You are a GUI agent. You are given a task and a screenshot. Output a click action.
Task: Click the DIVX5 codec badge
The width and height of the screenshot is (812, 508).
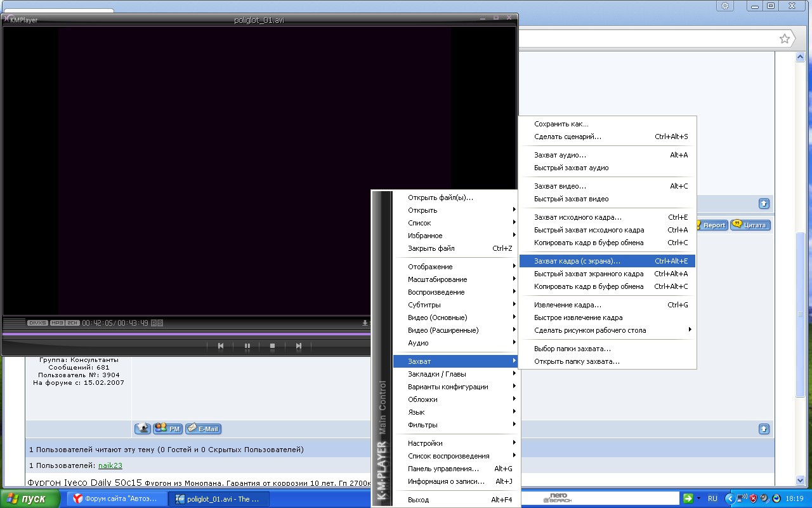click(37, 323)
